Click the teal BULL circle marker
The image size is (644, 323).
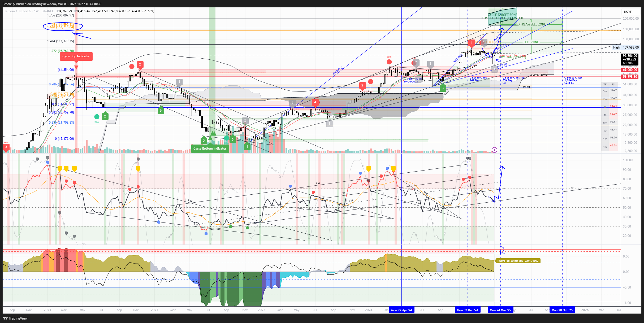pos(97,117)
